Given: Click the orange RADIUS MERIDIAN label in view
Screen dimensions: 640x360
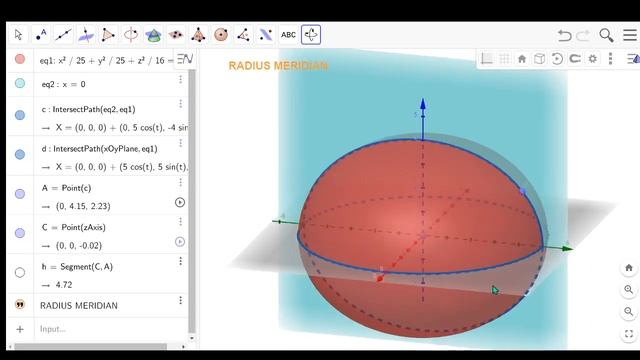Looking at the screenshot, I should pos(278,66).
